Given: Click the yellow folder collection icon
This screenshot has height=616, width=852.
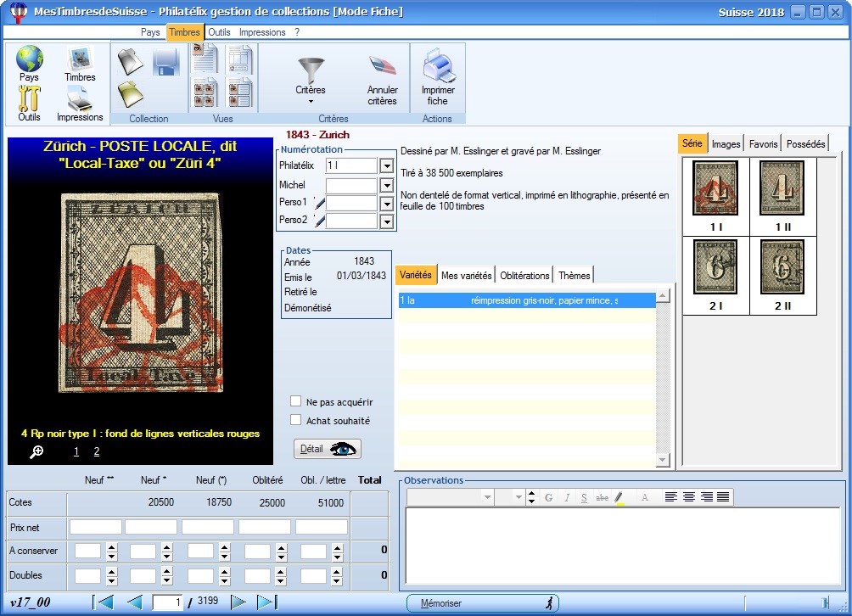Looking at the screenshot, I should [131, 94].
